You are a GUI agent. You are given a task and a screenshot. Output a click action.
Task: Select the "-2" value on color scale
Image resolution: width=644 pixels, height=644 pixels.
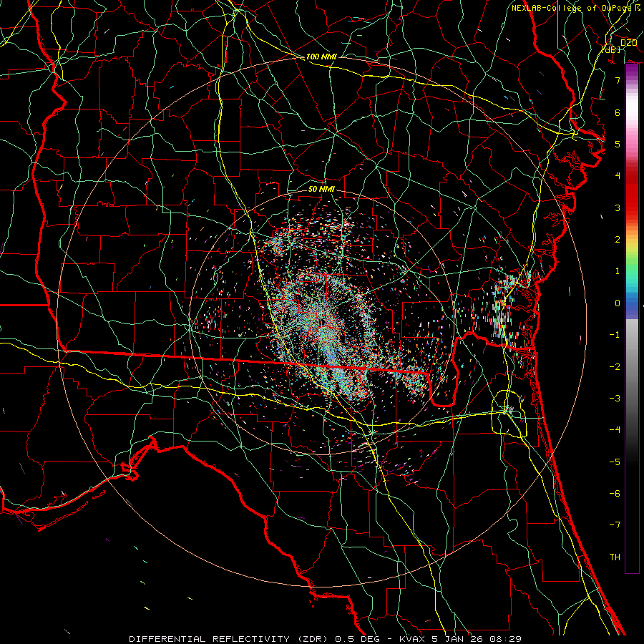pos(615,367)
